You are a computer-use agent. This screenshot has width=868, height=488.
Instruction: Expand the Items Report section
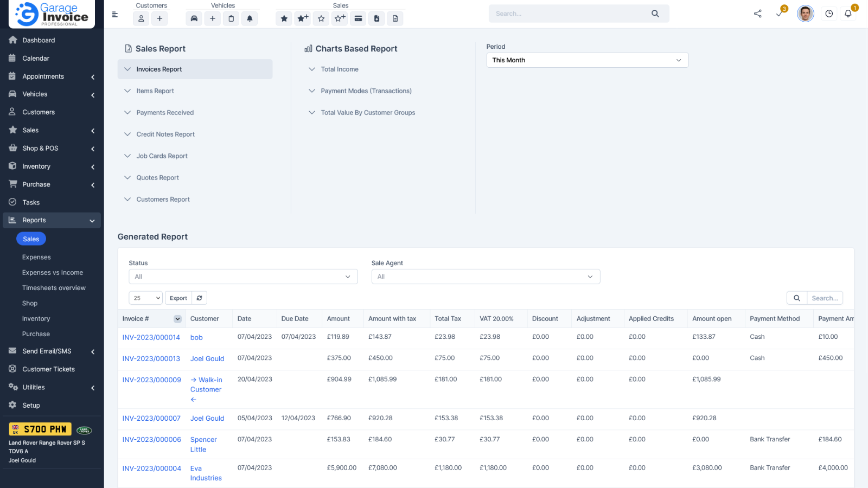pos(155,91)
